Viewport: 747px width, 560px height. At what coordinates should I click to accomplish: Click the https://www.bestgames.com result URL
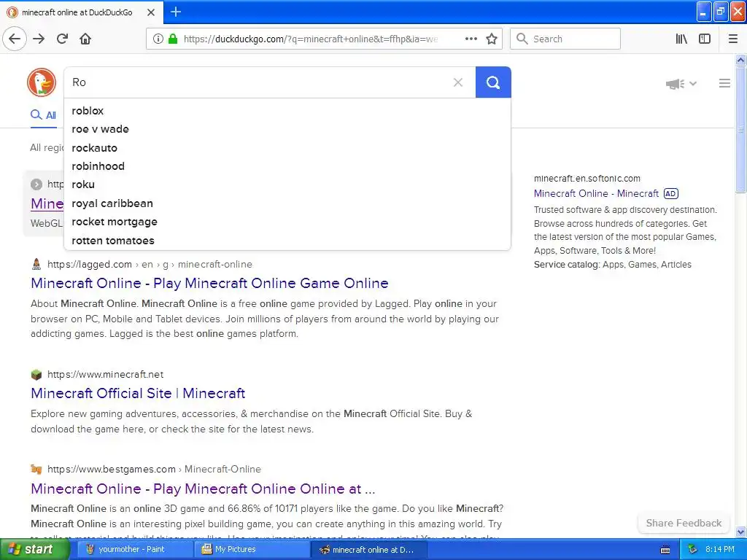tap(112, 469)
